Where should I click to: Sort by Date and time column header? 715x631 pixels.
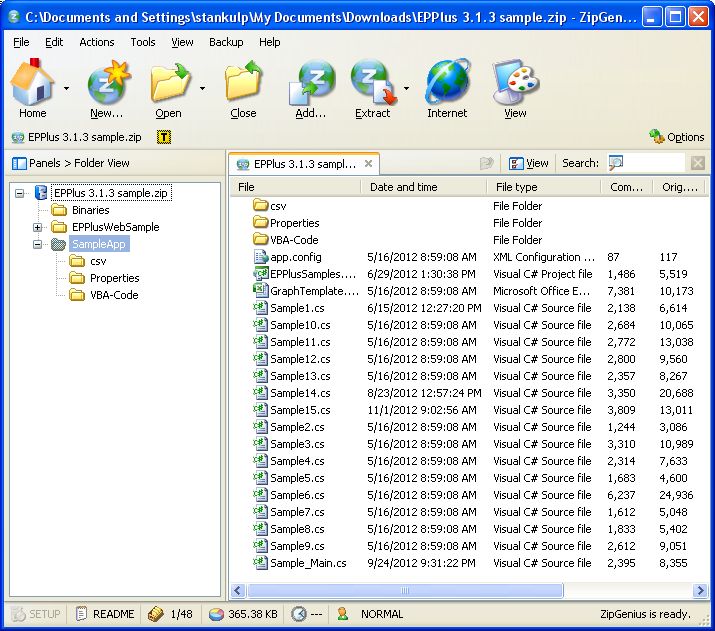click(423, 187)
